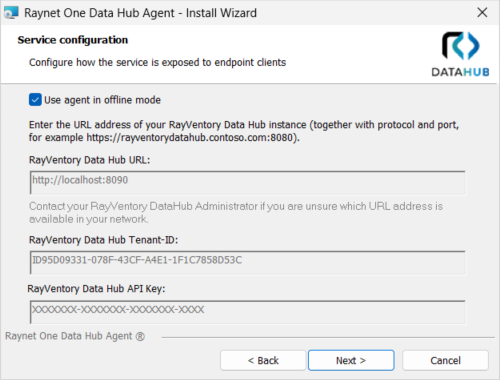Click the 'Enter the URL address' instruction text
This screenshot has width=500, height=380.
(244, 131)
